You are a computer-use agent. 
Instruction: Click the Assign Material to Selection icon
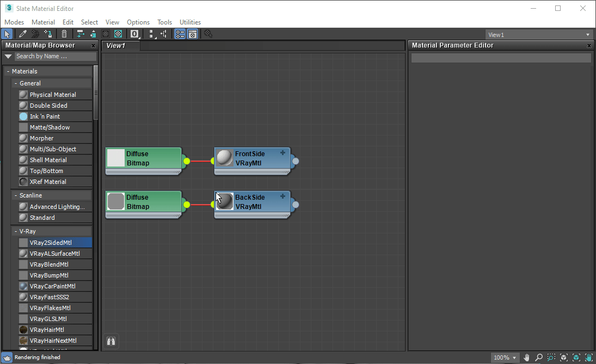tap(48, 34)
